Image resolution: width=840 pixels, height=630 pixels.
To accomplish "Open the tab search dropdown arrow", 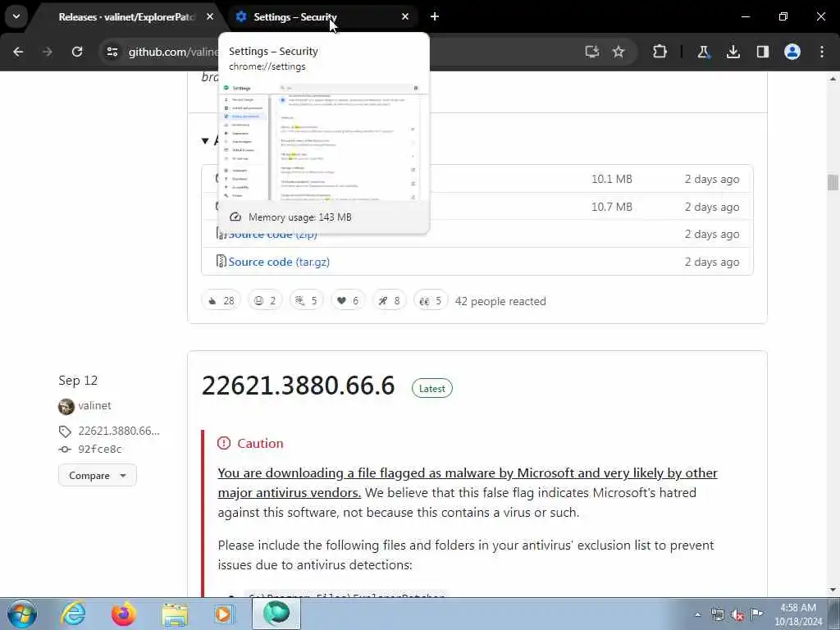I will click(16, 16).
